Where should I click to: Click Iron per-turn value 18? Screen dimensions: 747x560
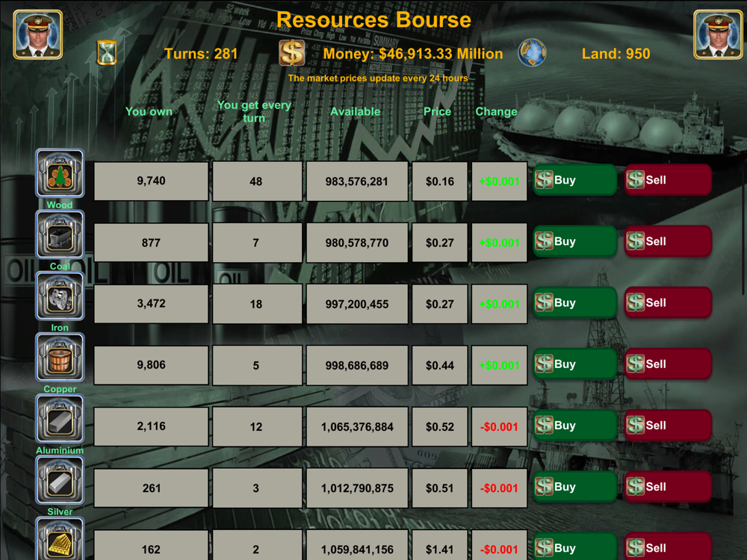coord(257,304)
